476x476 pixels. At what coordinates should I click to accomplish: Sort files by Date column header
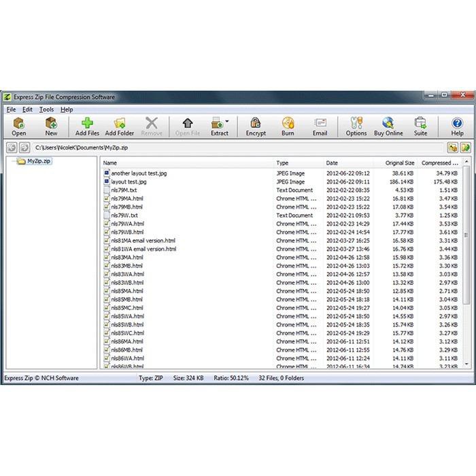(331, 163)
